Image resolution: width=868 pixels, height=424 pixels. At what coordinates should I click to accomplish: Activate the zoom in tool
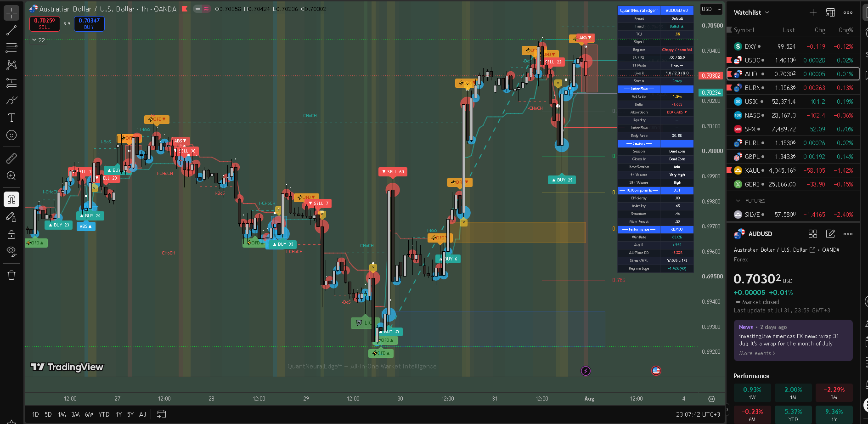(11, 176)
